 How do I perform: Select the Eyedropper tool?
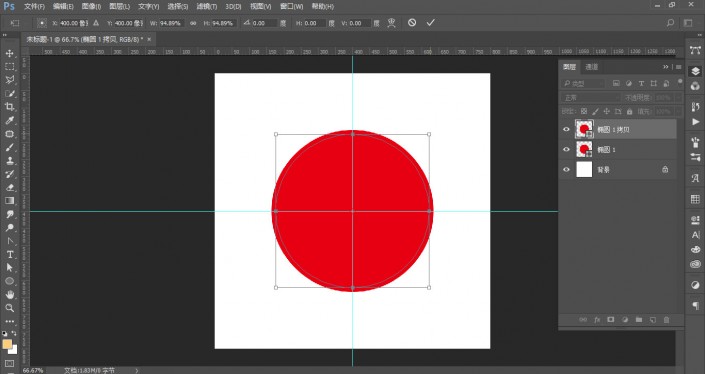click(9, 120)
